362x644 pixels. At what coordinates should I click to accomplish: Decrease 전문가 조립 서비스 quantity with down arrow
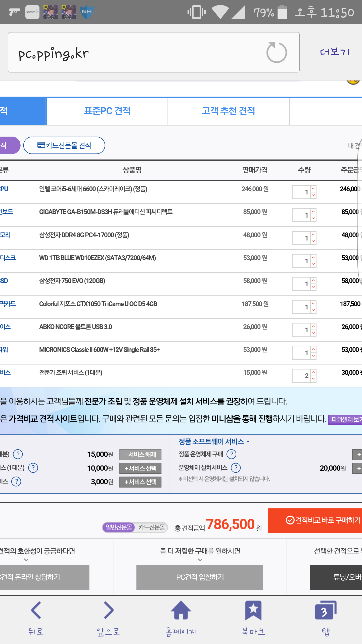[313, 379]
